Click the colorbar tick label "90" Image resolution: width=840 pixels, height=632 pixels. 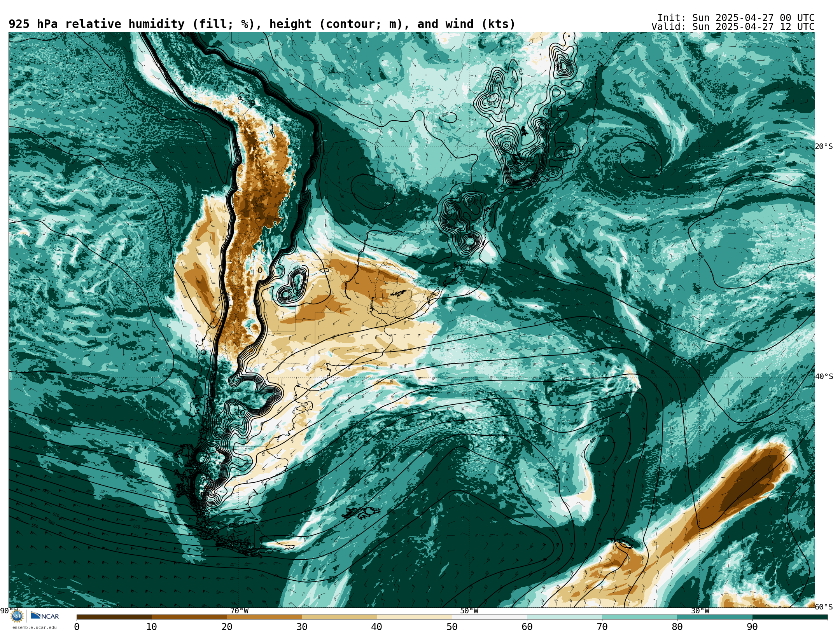(752, 627)
